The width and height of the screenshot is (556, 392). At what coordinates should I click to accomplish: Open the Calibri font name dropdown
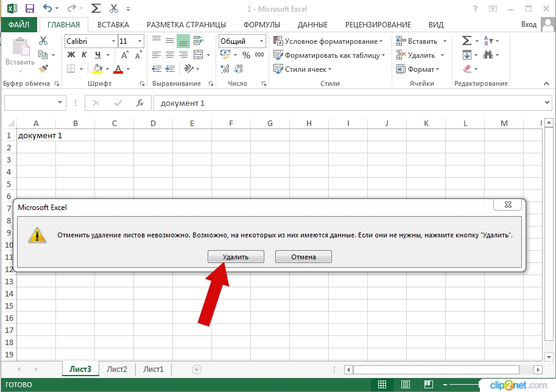tap(113, 41)
